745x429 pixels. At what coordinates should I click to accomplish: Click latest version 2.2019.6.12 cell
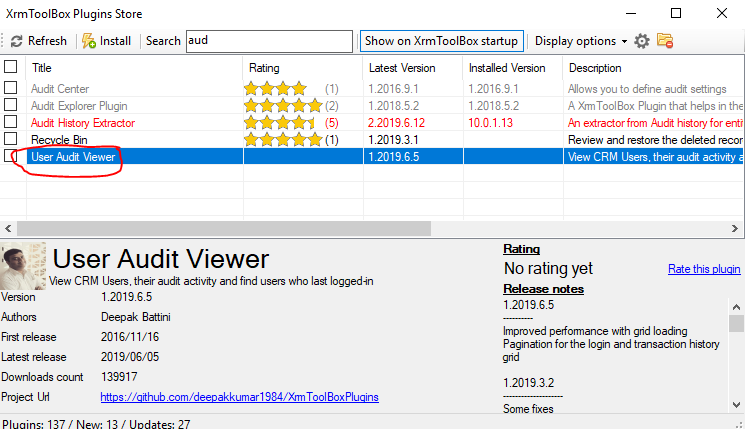coord(396,123)
